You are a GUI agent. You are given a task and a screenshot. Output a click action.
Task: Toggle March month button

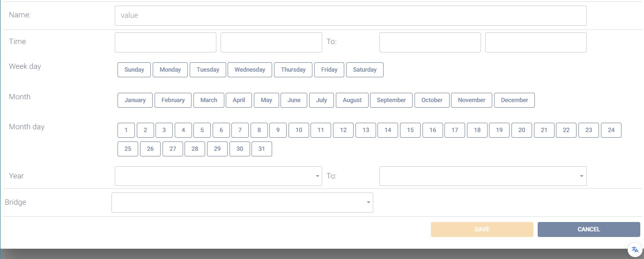209,100
